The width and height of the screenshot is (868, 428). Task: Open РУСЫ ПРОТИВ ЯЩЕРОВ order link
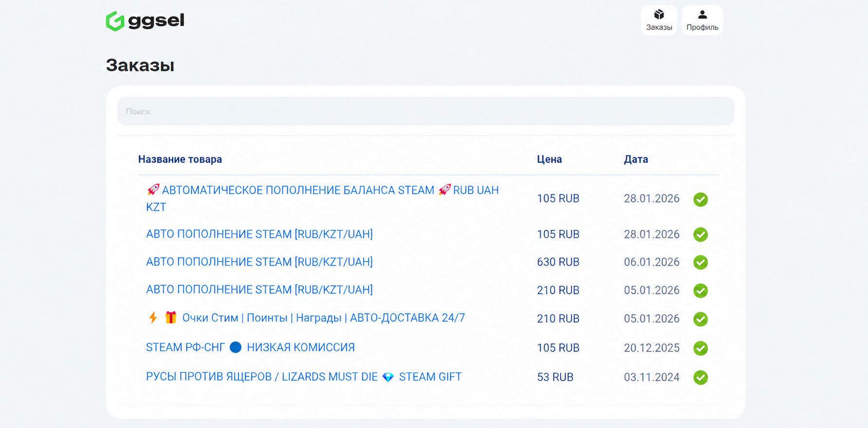coord(304,377)
